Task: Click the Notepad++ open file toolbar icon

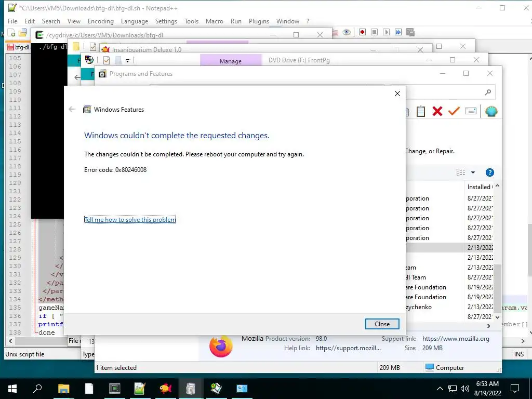Action: [23, 33]
